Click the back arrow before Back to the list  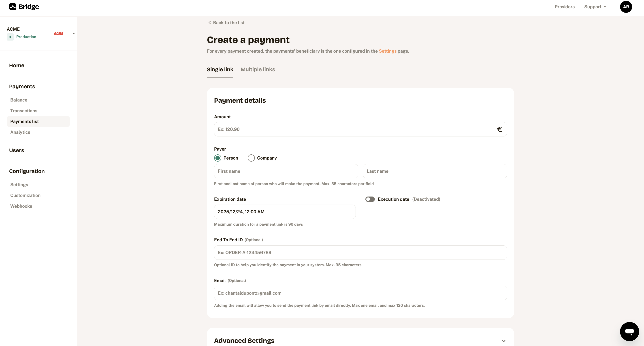point(209,23)
